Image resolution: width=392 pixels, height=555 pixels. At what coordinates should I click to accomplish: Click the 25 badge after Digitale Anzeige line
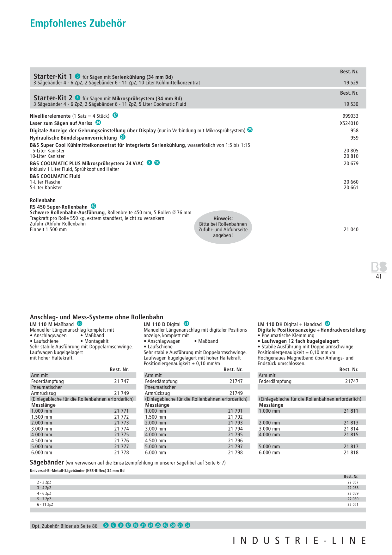tap(250, 130)
